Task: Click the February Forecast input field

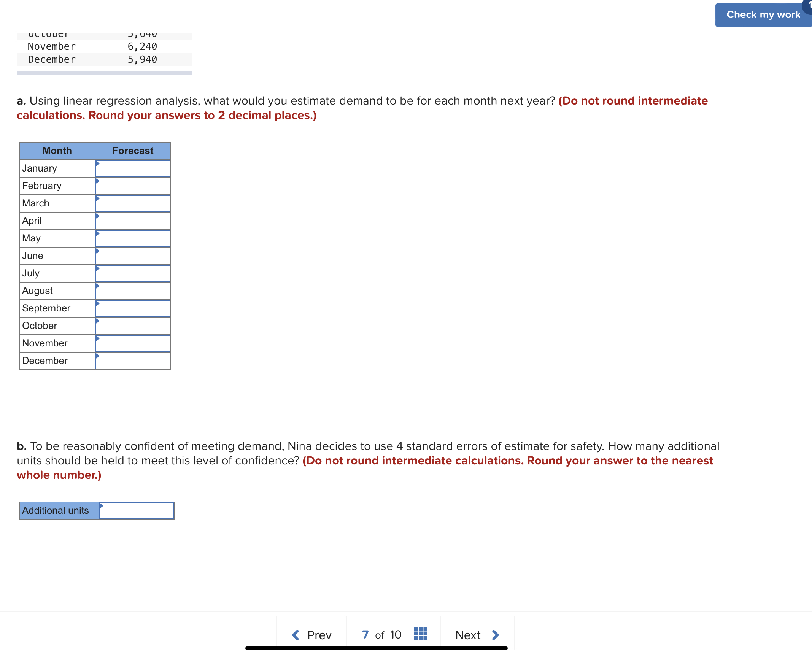Action: click(x=134, y=186)
